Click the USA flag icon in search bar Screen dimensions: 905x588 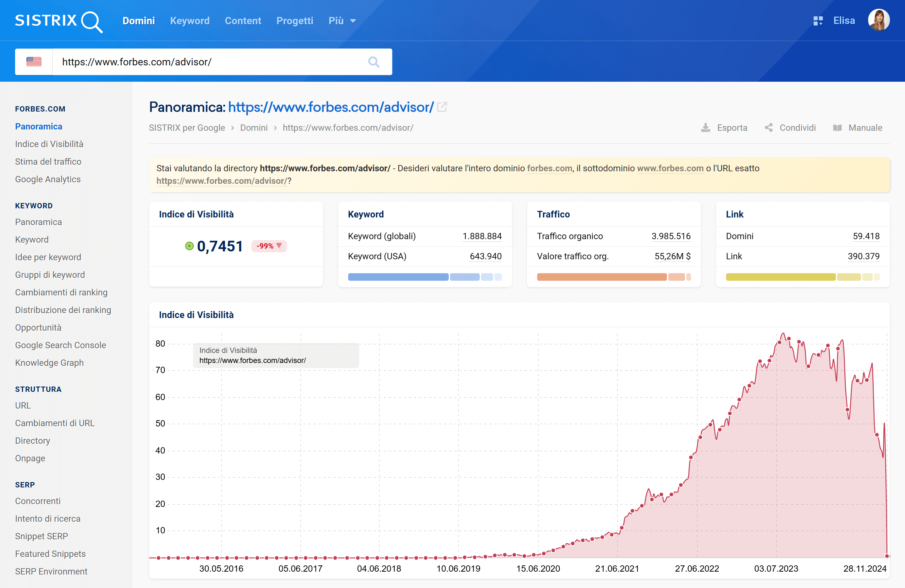[34, 62]
